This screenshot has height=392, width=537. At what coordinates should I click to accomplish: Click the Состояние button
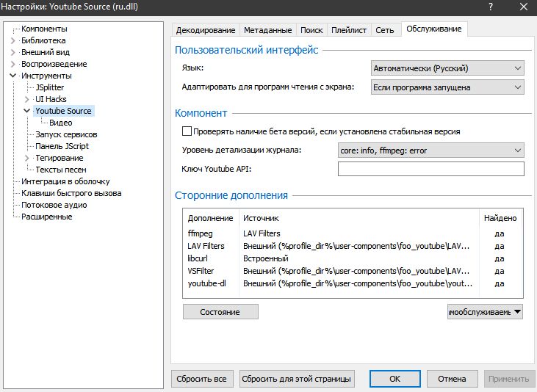(x=220, y=312)
